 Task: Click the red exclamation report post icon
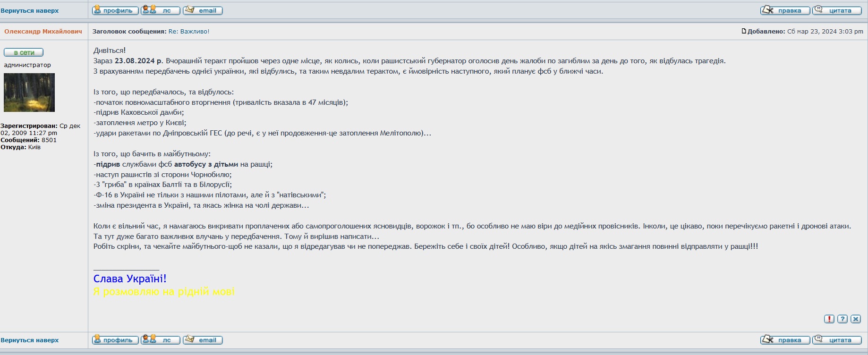829,319
